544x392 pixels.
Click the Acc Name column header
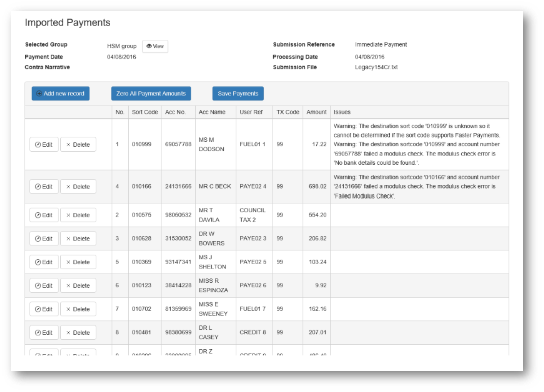[212, 112]
